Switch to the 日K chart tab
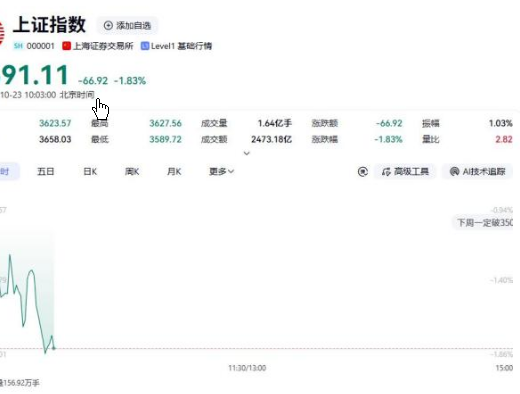 click(90, 172)
